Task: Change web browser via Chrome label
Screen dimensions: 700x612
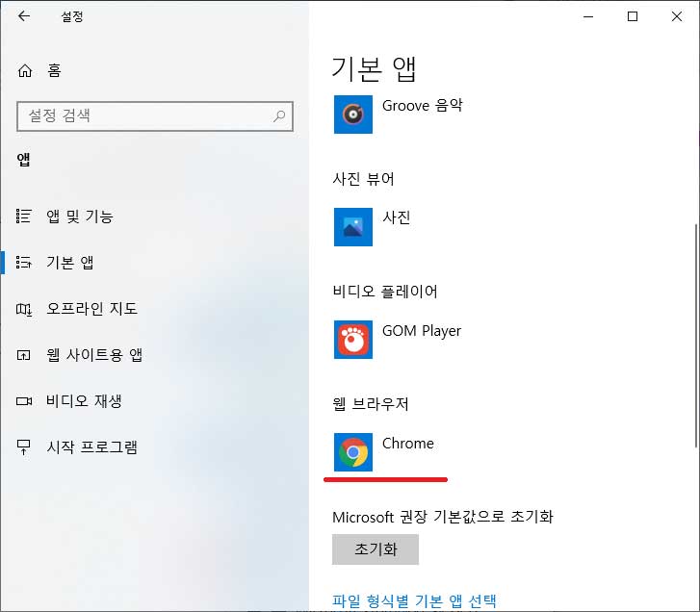Action: (408, 444)
